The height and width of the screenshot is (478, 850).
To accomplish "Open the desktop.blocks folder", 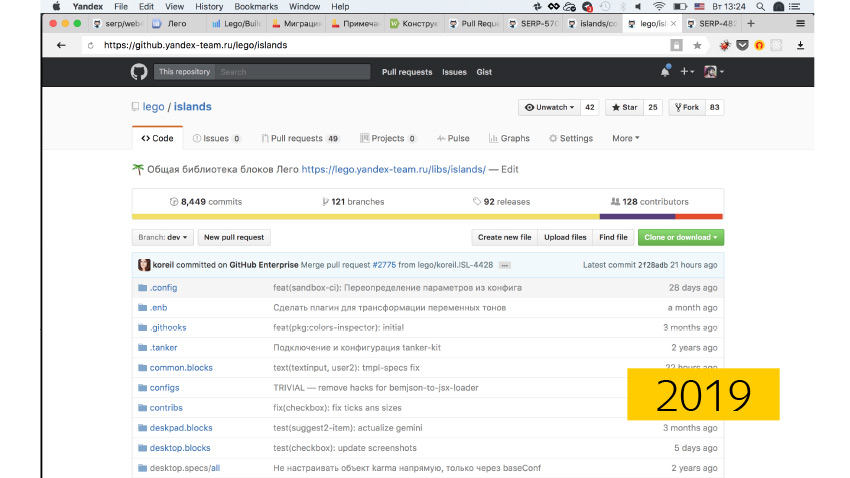I will point(180,448).
